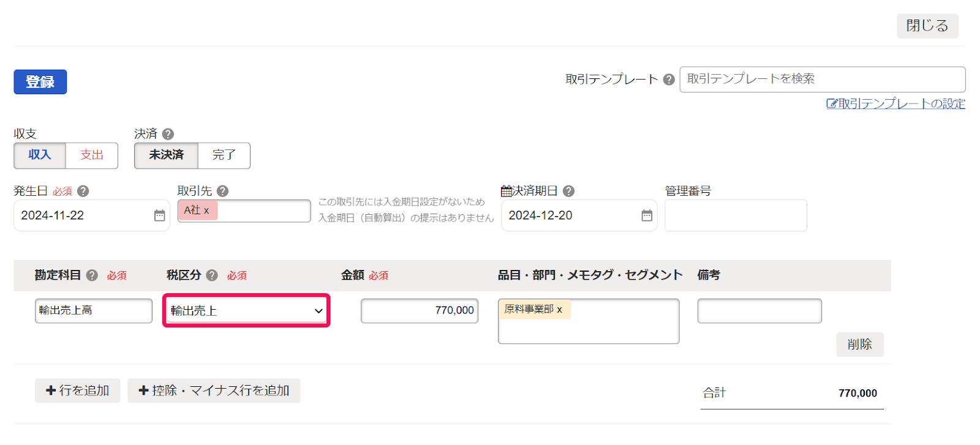Viewport: 980px width, 445px height.
Task: Click the 削除 delete button
Action: tap(860, 345)
